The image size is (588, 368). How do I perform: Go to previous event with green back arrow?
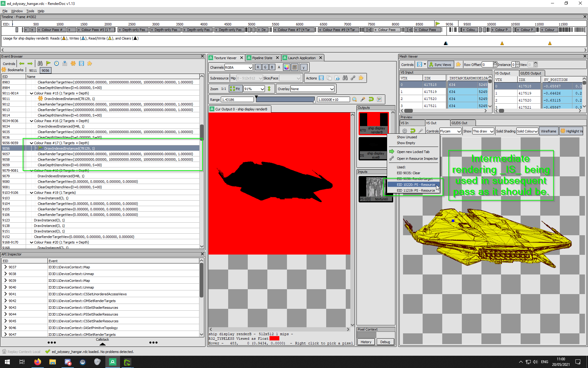22,63
